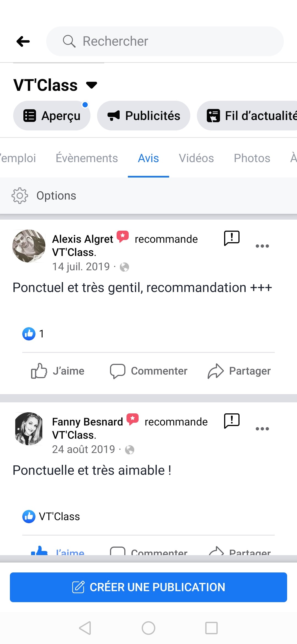
Task: Open the Aperçu tab pill
Action: (x=52, y=116)
